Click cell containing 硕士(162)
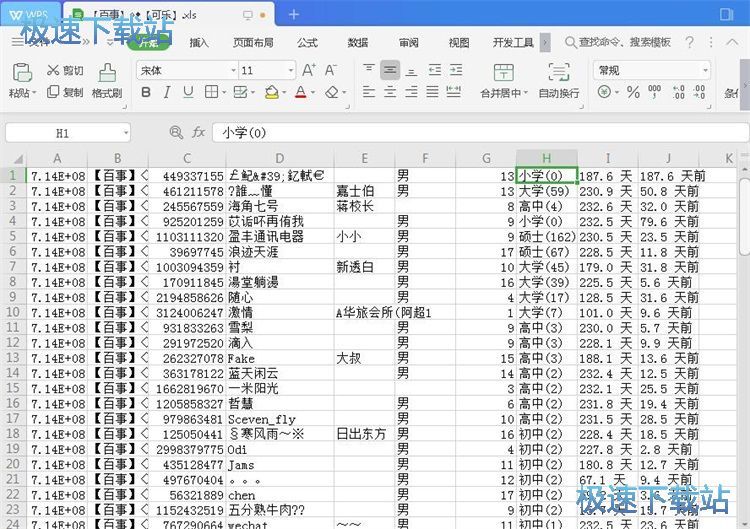The width and height of the screenshot is (750, 529). click(x=547, y=237)
